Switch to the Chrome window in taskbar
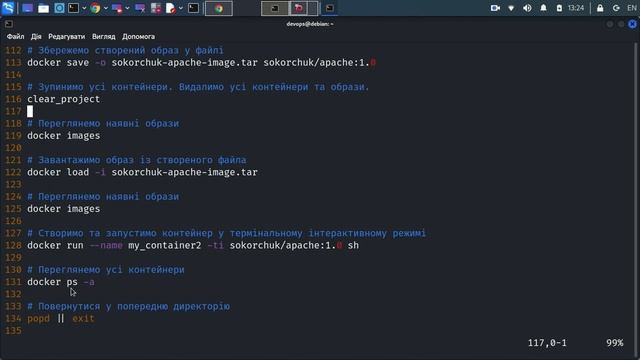The height and width of the screenshot is (360, 640). tap(219, 8)
